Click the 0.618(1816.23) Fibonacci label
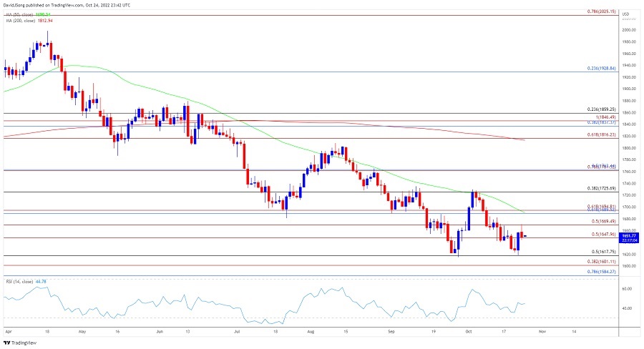The width and height of the screenshot is (644, 349). tap(601, 134)
